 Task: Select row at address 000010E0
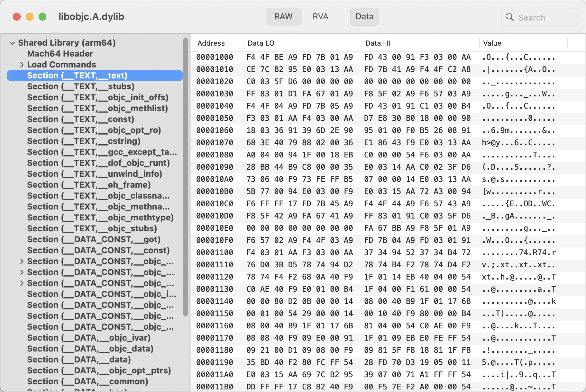point(388,228)
